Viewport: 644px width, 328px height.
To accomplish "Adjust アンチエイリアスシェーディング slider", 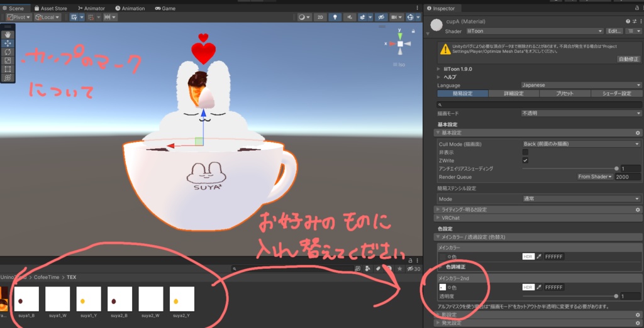I will tap(569, 169).
